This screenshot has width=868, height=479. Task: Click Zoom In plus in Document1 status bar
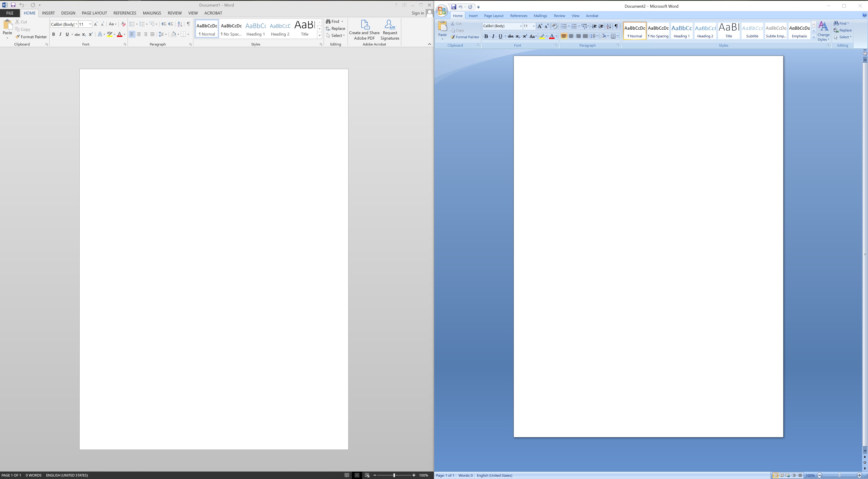point(414,475)
